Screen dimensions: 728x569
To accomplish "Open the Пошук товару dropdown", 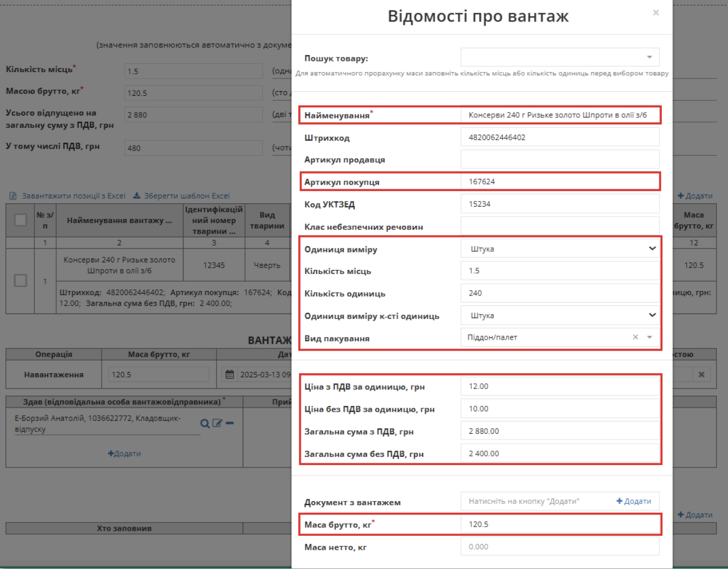I will (560, 57).
